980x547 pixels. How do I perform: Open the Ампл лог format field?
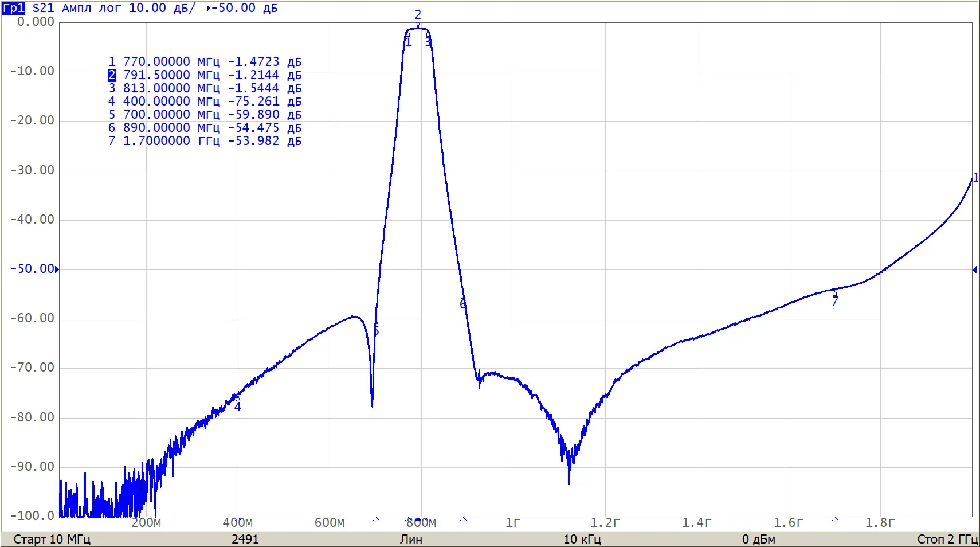91,8
